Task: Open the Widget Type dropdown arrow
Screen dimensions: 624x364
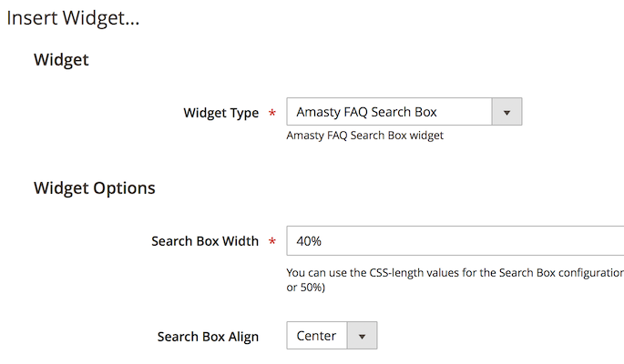Action: point(506,112)
